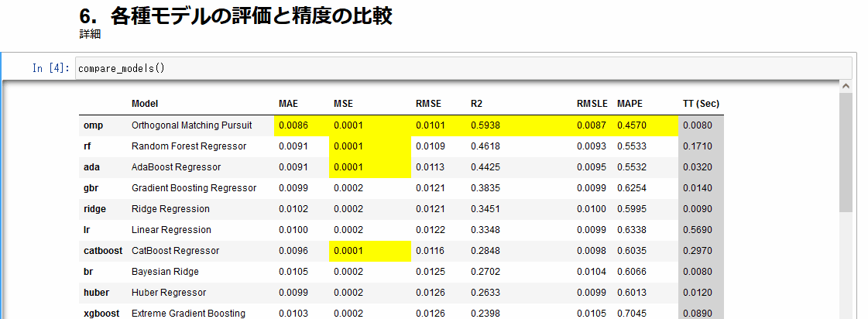Select Gradient Boosting Regressor model name
This screenshot has width=868, height=319.
194,188
